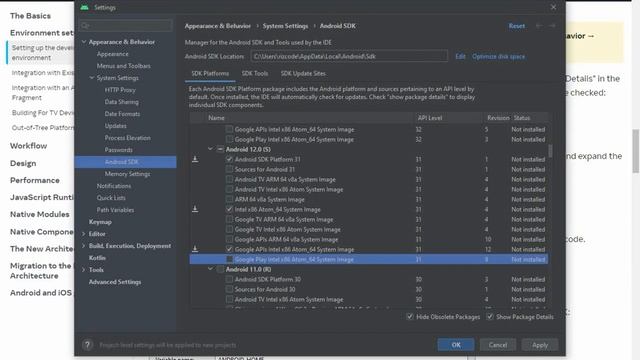
Task: Switch to the SDK Update Sites tab
Action: (x=303, y=73)
